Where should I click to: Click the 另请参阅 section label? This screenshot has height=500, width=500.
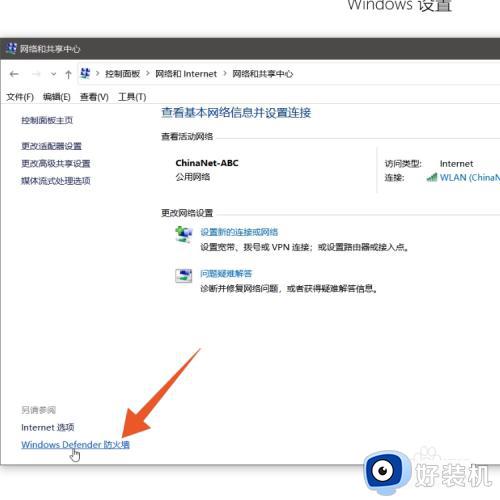pyautogui.click(x=38, y=410)
